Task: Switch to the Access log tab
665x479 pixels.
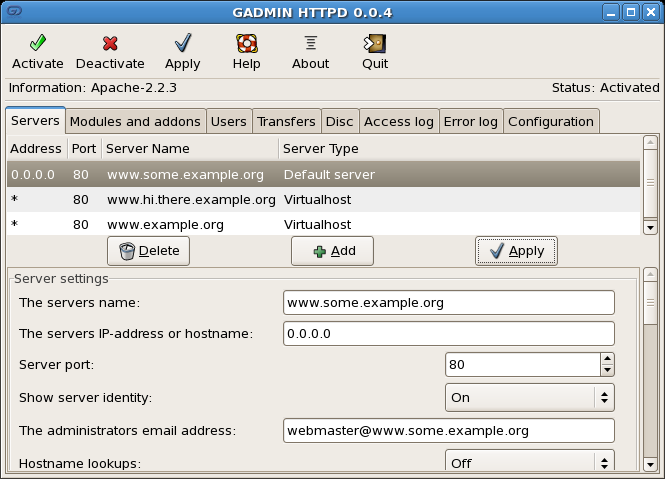Action: click(x=398, y=122)
